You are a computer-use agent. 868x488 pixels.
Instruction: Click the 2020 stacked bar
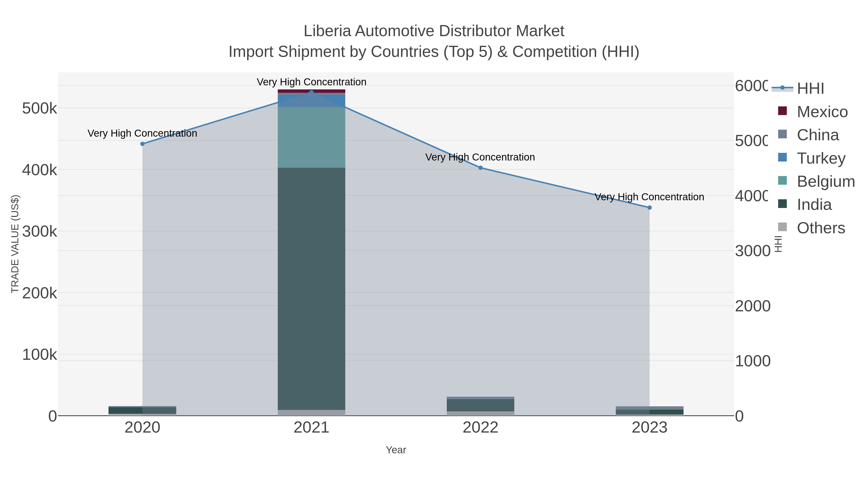point(142,411)
